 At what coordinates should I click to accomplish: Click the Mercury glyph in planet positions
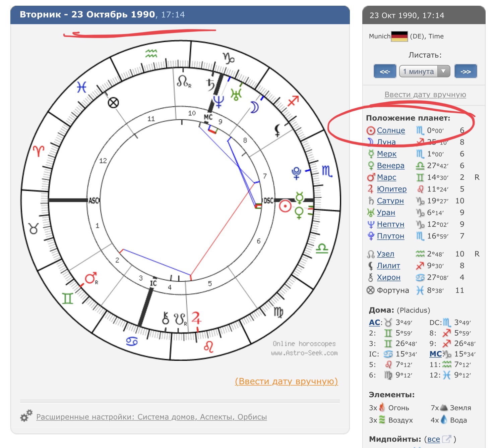[371, 154]
